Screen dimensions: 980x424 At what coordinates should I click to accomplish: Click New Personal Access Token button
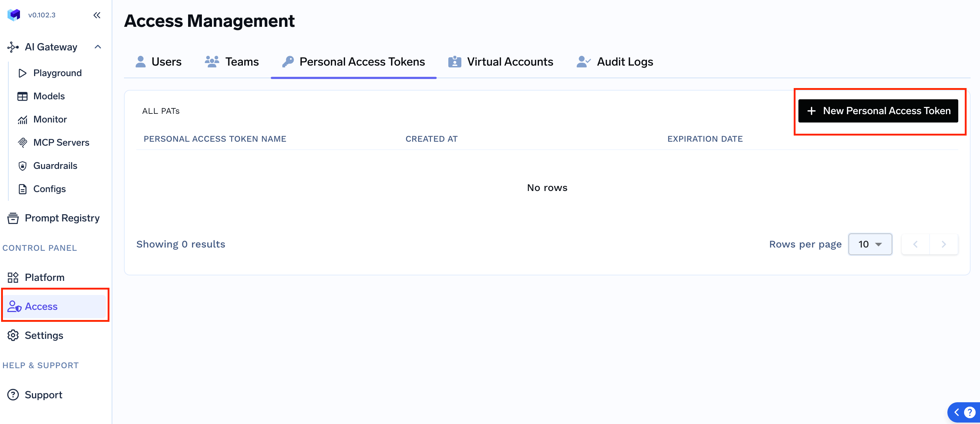click(x=878, y=111)
